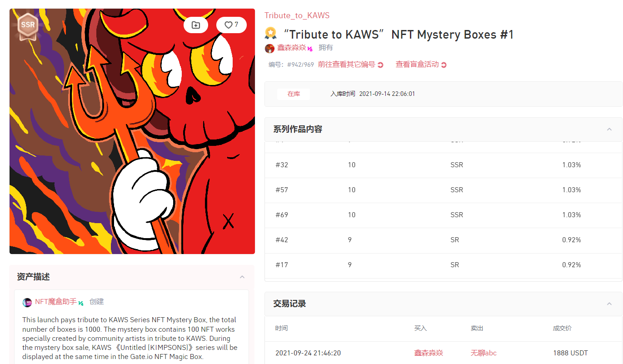Collapse the 资产描述 panel

point(242,277)
